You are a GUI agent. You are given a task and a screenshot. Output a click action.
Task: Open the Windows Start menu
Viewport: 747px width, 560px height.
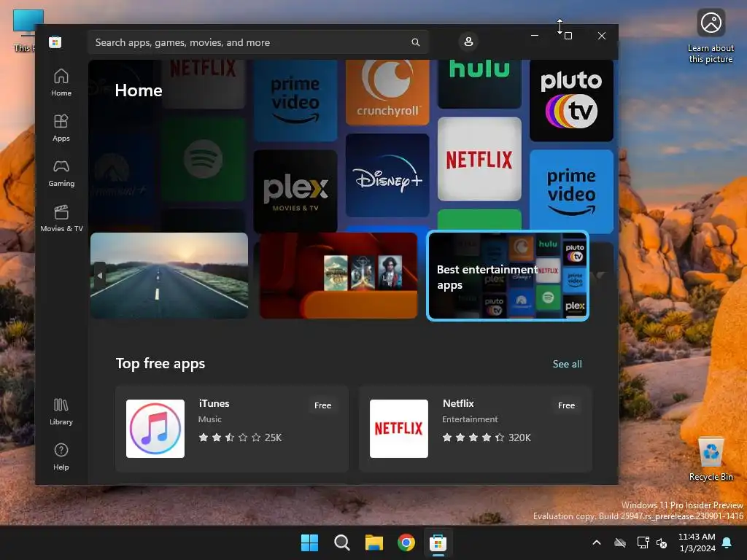(309, 542)
